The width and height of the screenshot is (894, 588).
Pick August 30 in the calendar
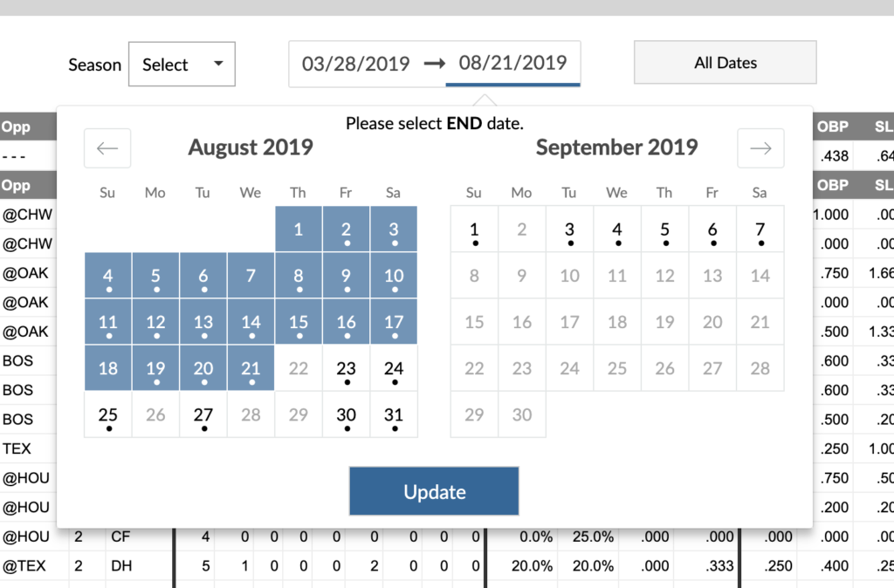[x=347, y=414]
